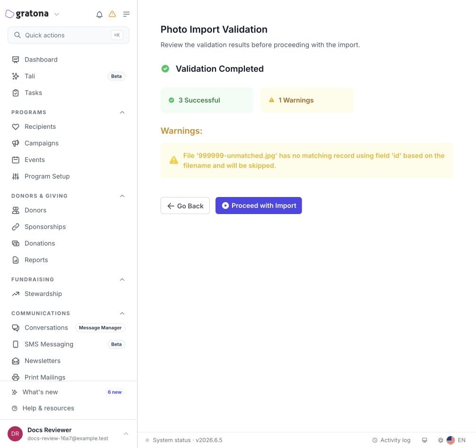Click the Help & resources icon

pos(14,408)
